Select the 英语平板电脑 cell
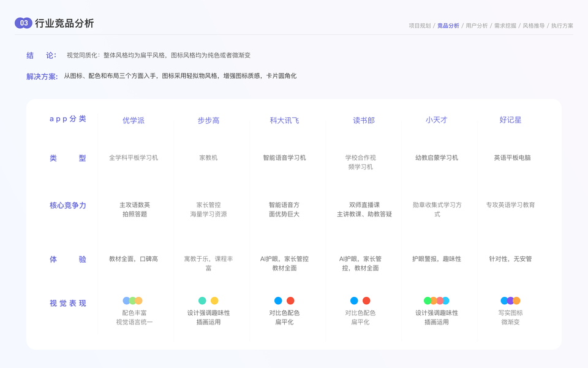This screenshot has width=588, height=368. coord(512,158)
